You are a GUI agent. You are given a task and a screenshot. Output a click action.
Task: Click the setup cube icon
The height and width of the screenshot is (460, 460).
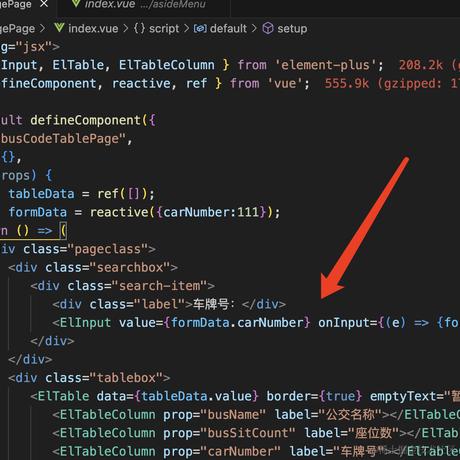tap(268, 28)
